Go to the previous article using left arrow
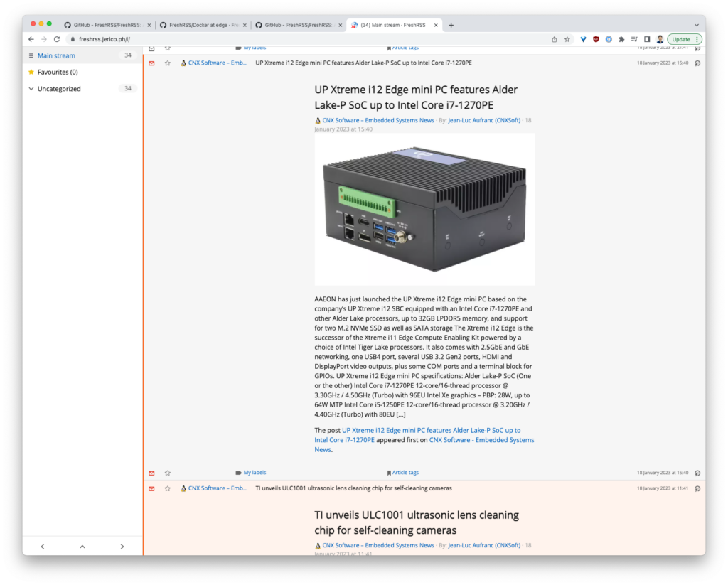Image resolution: width=728 pixels, height=585 pixels. click(x=43, y=547)
